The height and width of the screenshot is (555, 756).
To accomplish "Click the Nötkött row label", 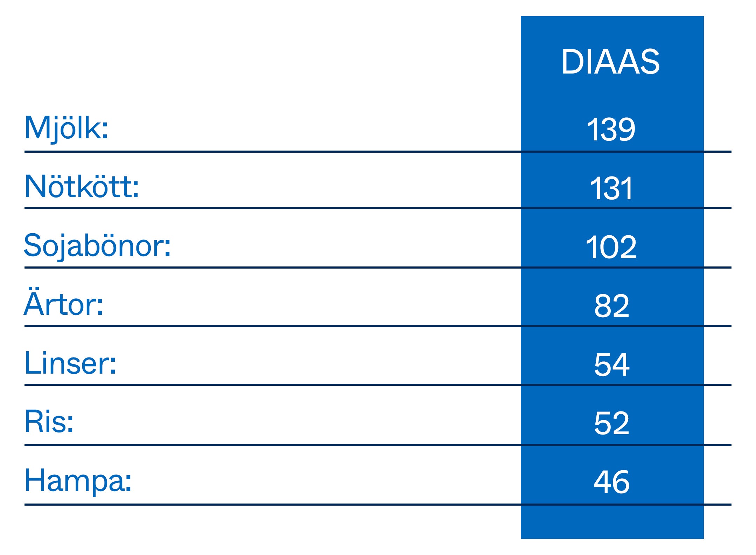I will 82,187.
